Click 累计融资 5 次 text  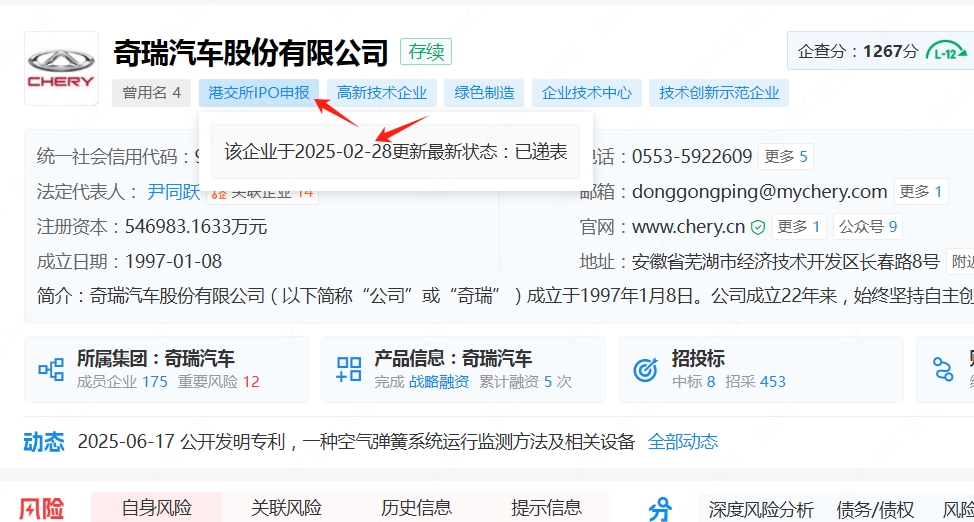[x=526, y=382]
